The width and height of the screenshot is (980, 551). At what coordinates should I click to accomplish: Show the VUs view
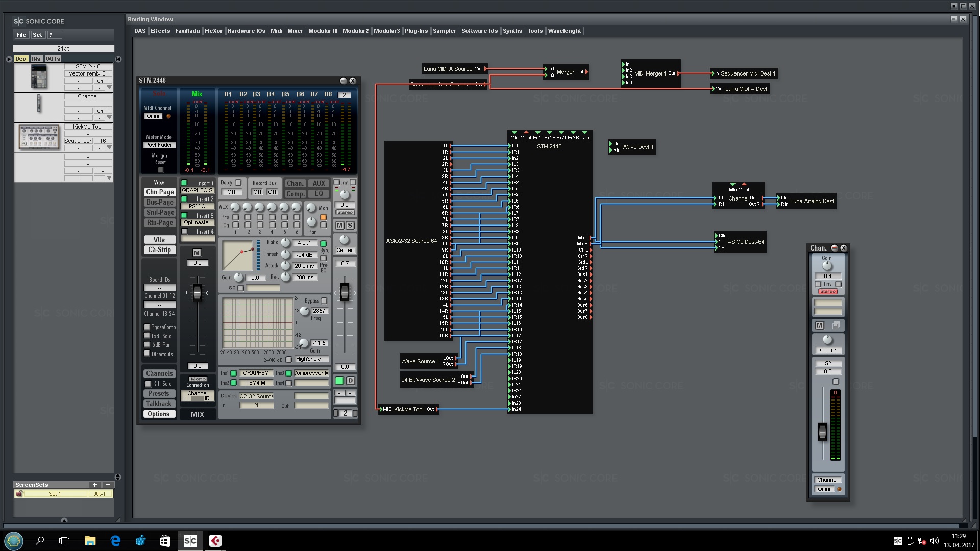tap(160, 240)
